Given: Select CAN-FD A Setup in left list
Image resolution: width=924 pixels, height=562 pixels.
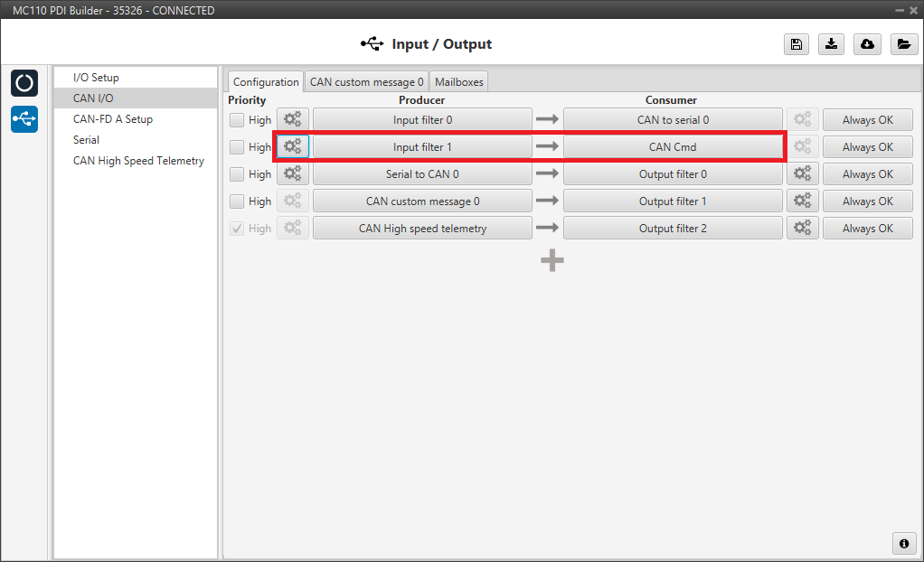Looking at the screenshot, I should 113,119.
